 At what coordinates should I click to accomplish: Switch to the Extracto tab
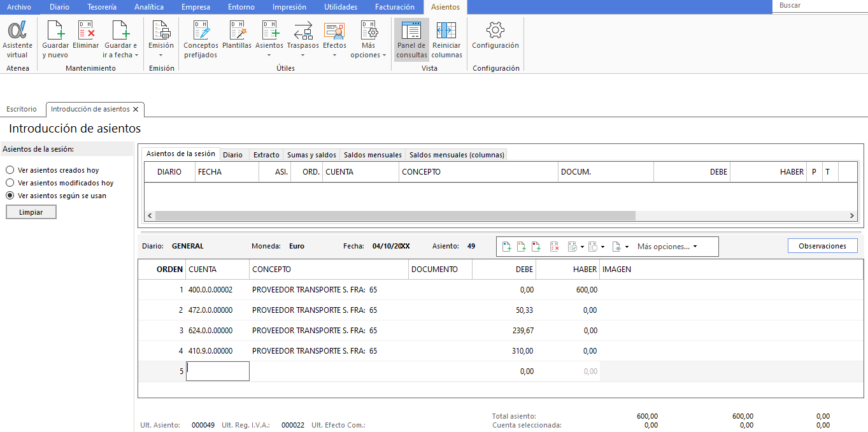pyautogui.click(x=266, y=155)
